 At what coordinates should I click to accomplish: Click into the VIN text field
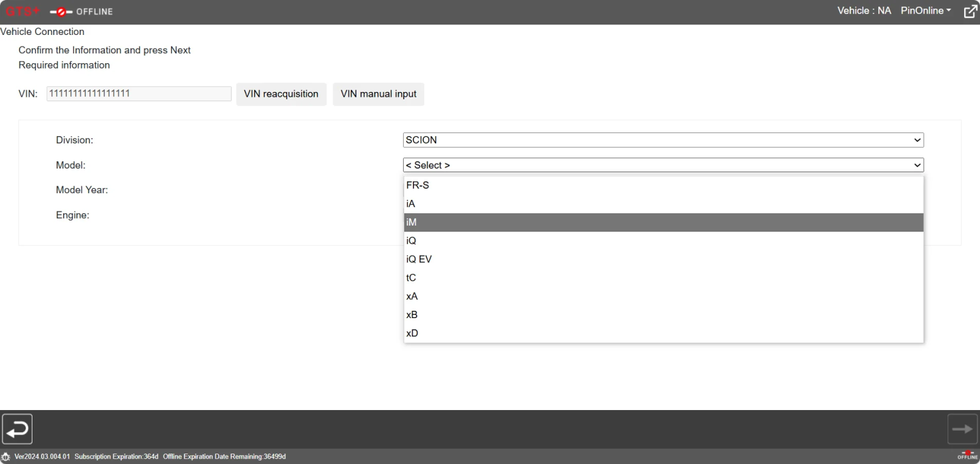click(x=139, y=94)
